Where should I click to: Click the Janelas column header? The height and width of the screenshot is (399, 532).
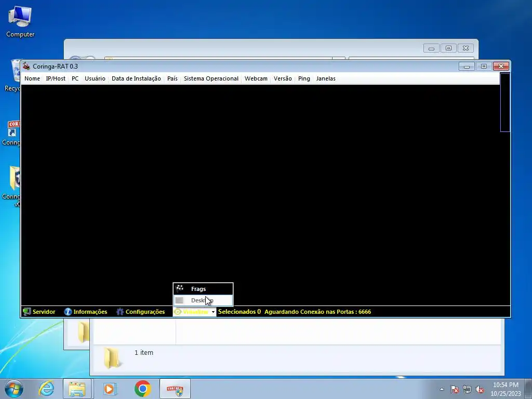(326, 78)
